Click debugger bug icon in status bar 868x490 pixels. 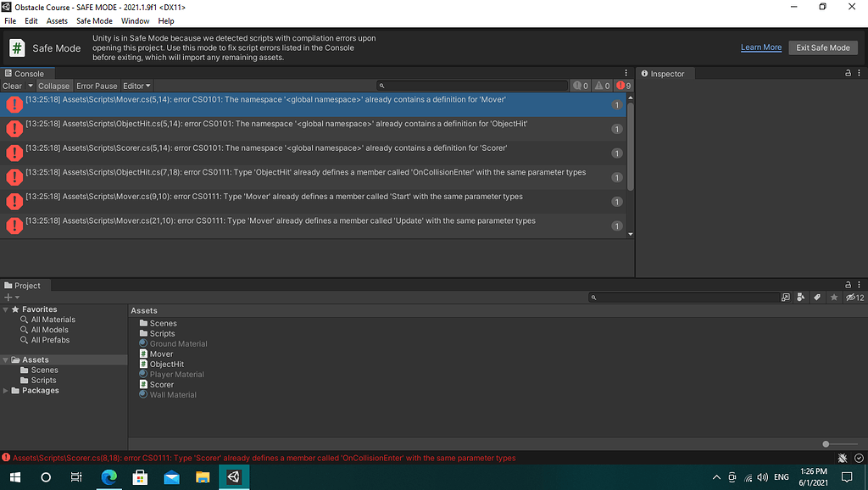842,458
